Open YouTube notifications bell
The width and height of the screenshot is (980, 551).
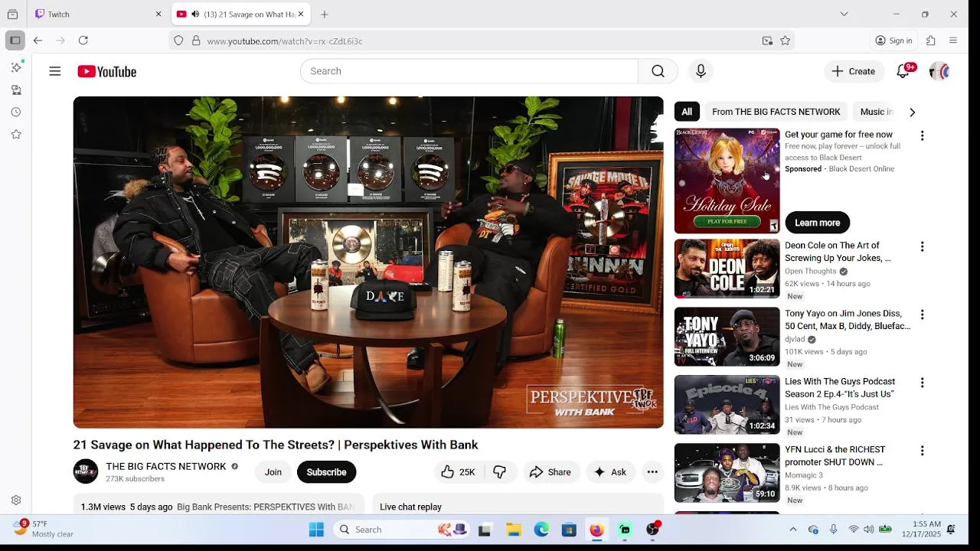pos(903,71)
